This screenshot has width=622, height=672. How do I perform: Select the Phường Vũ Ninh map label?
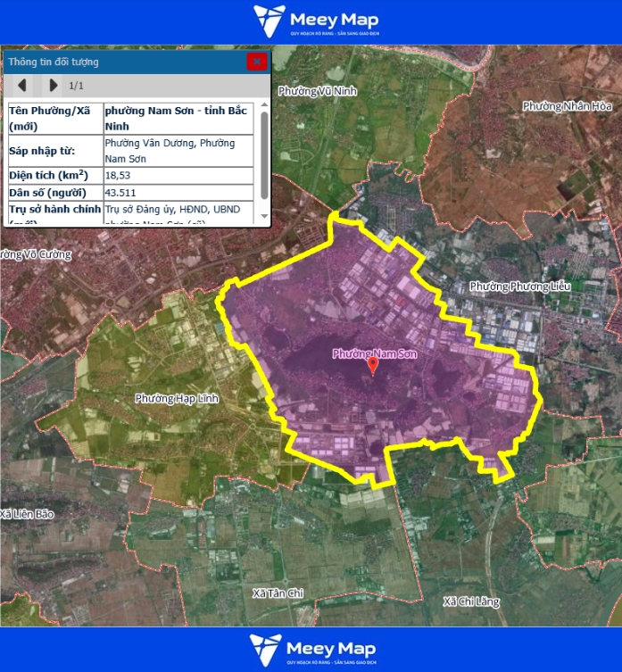click(311, 91)
